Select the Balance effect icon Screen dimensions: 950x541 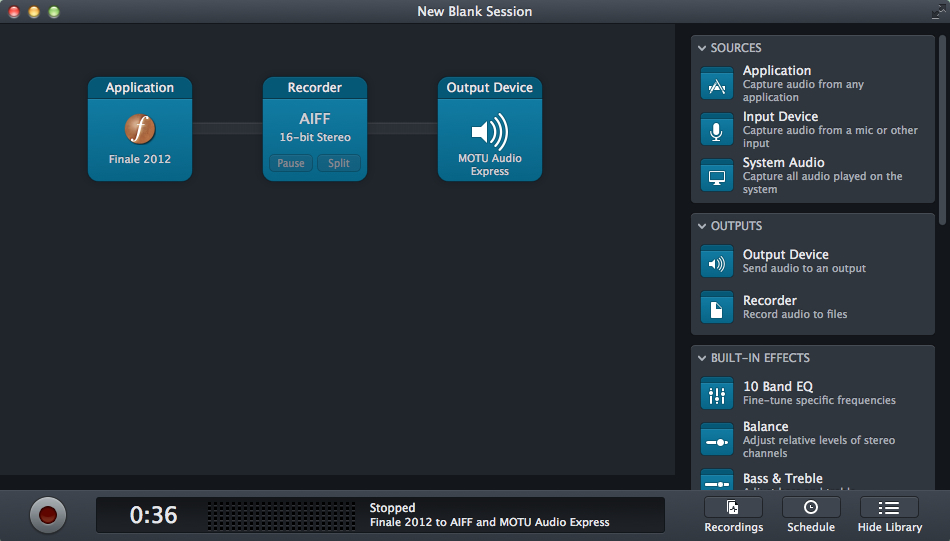(x=717, y=440)
